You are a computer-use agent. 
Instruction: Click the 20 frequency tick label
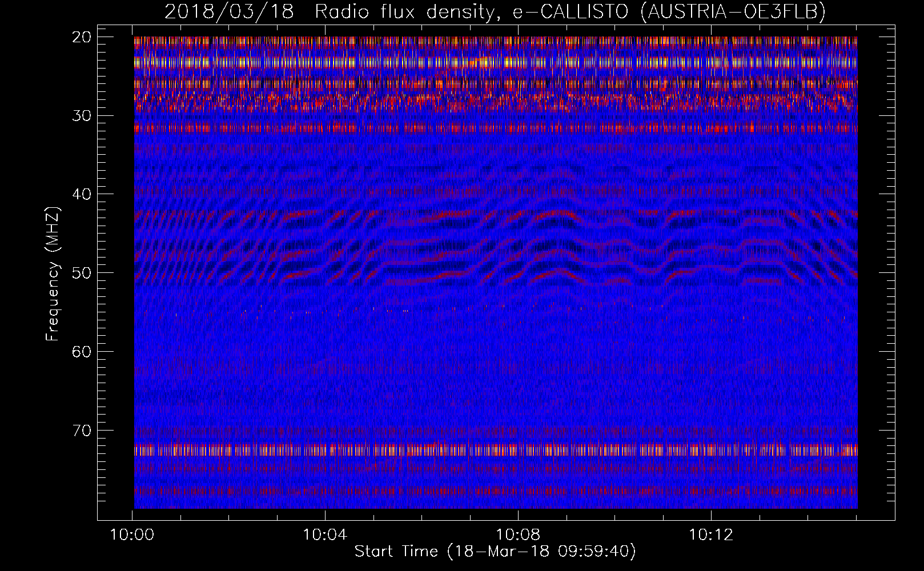(x=82, y=37)
